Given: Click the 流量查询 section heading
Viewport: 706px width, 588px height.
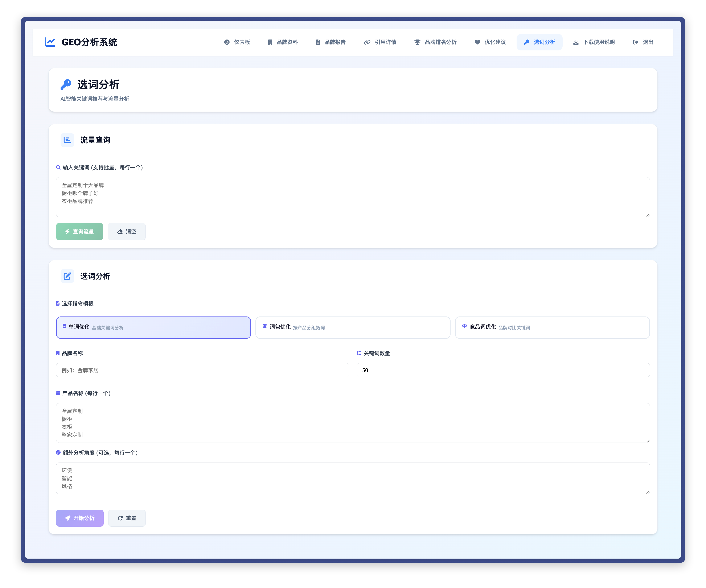Looking at the screenshot, I should pyautogui.click(x=95, y=140).
